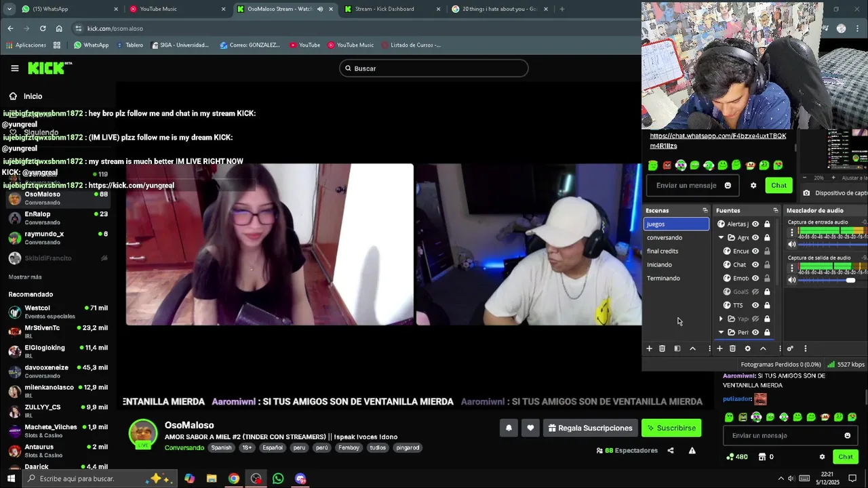Select the Iniciando scene
The height and width of the screenshot is (488, 868).
676,265
